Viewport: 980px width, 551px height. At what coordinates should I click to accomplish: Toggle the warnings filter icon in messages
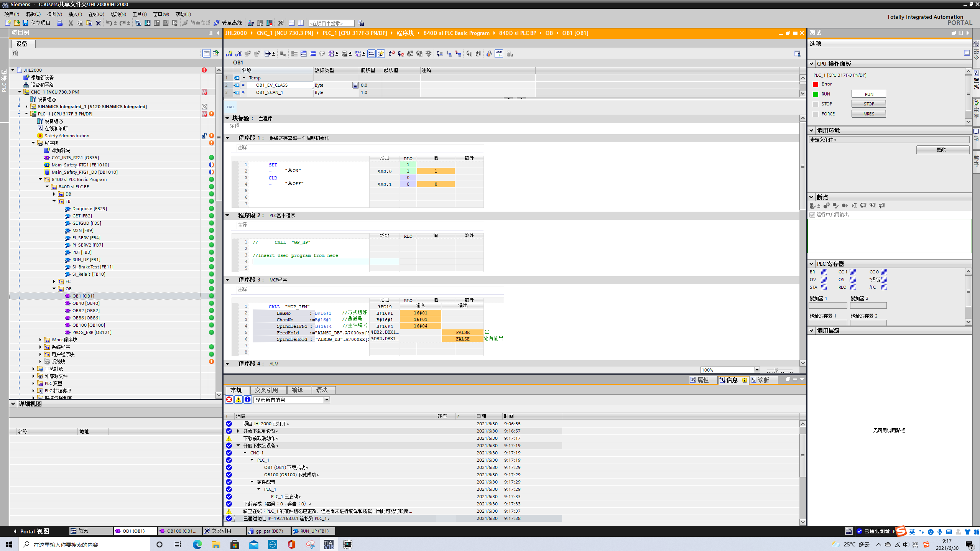click(238, 400)
